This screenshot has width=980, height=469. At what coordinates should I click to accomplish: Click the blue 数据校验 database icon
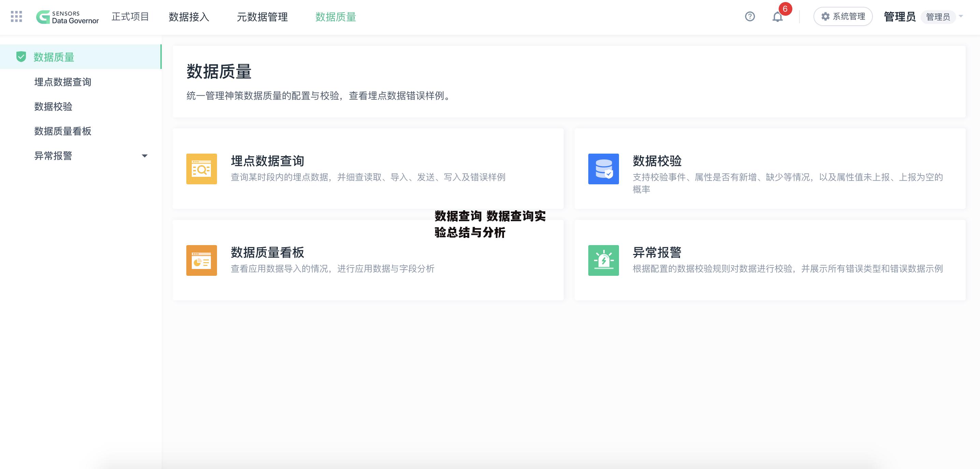(603, 169)
